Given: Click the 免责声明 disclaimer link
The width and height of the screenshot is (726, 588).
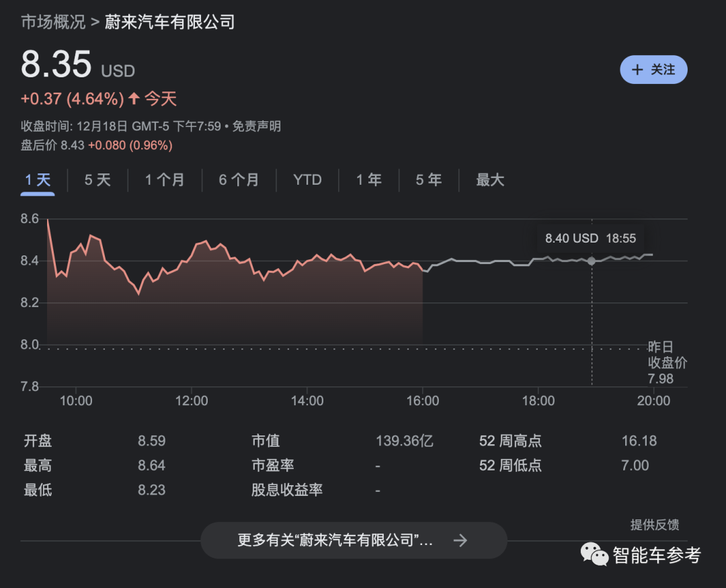Looking at the screenshot, I should point(257,126).
